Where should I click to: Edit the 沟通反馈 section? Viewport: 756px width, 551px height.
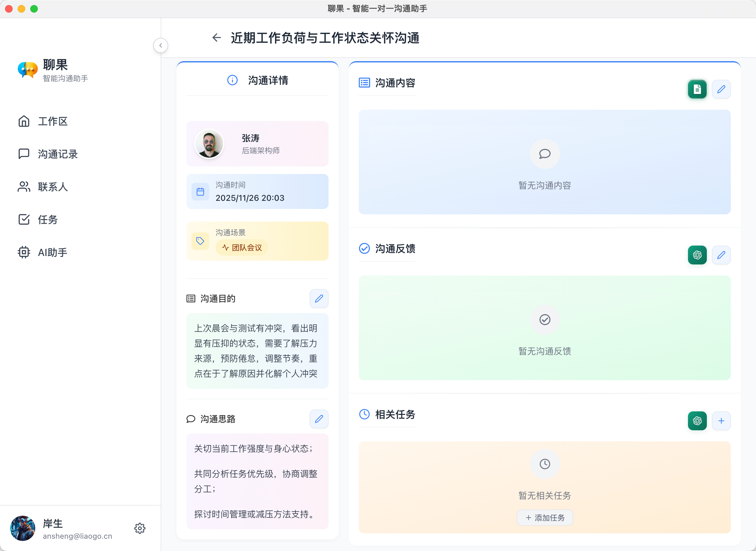click(x=721, y=255)
